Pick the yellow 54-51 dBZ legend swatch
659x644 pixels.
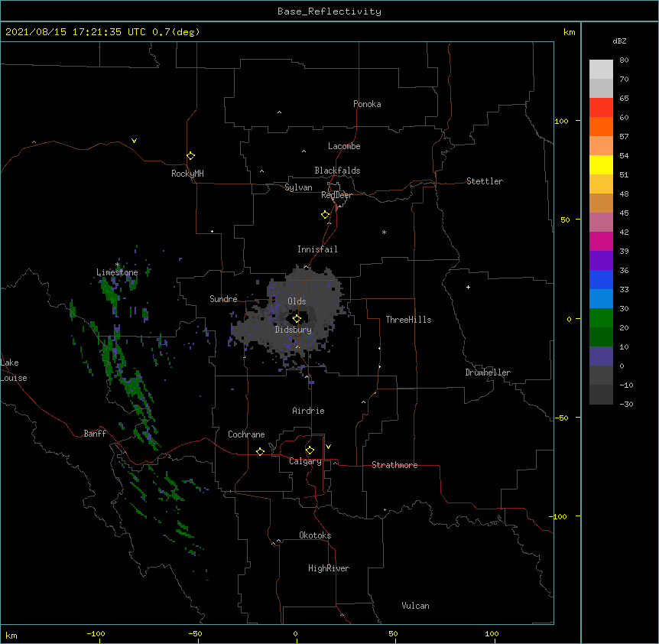(601, 164)
